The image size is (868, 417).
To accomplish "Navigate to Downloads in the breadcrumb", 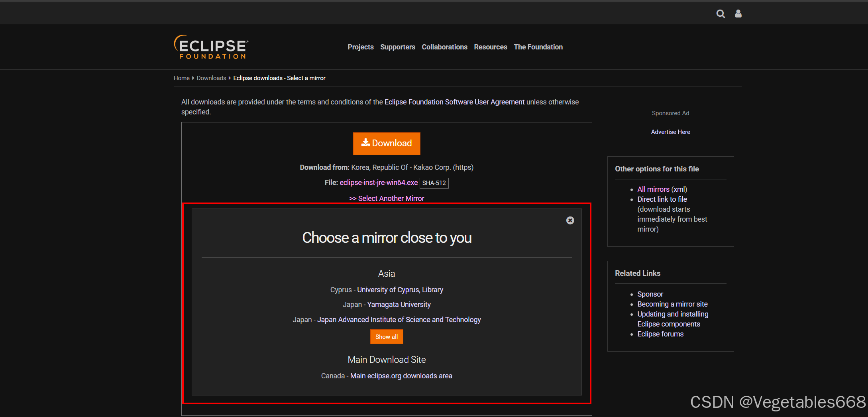I will pos(211,78).
